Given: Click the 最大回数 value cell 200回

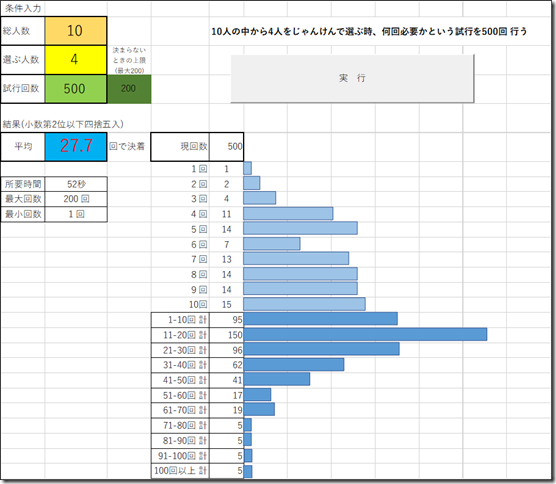Looking at the screenshot, I should coord(76,199).
